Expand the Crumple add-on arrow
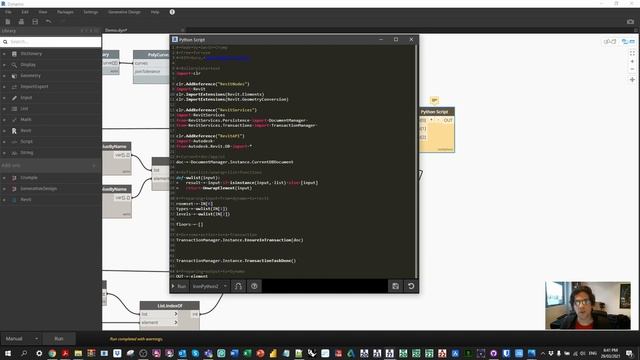The height and width of the screenshot is (360, 640). click(x=4, y=178)
